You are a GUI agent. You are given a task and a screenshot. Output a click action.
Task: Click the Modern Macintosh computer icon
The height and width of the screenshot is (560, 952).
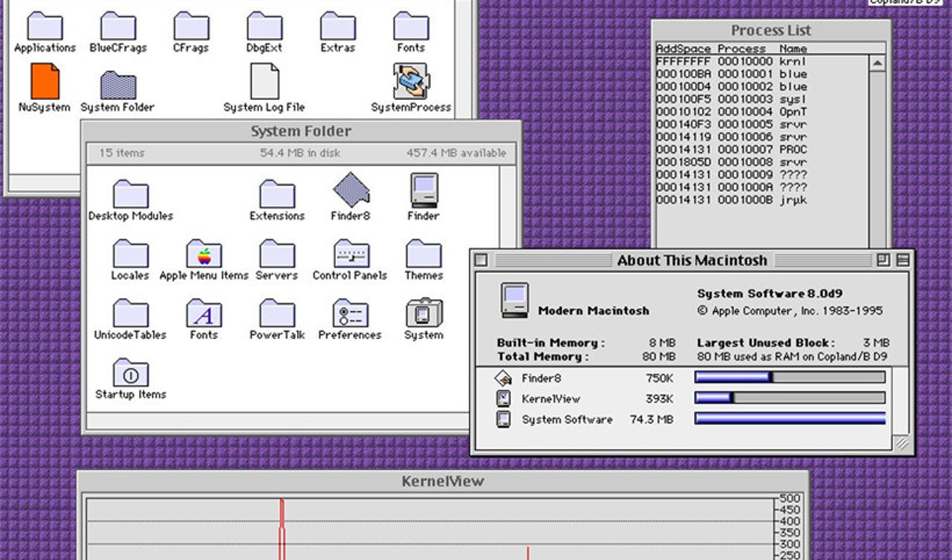[514, 300]
